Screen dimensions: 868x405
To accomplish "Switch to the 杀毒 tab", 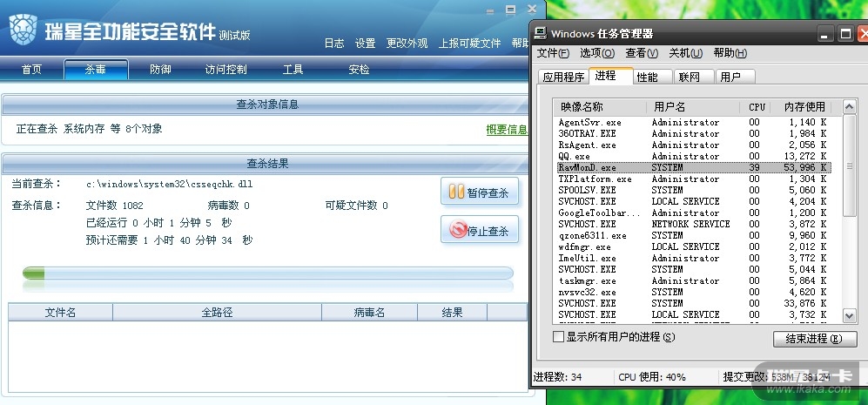I will pos(96,70).
